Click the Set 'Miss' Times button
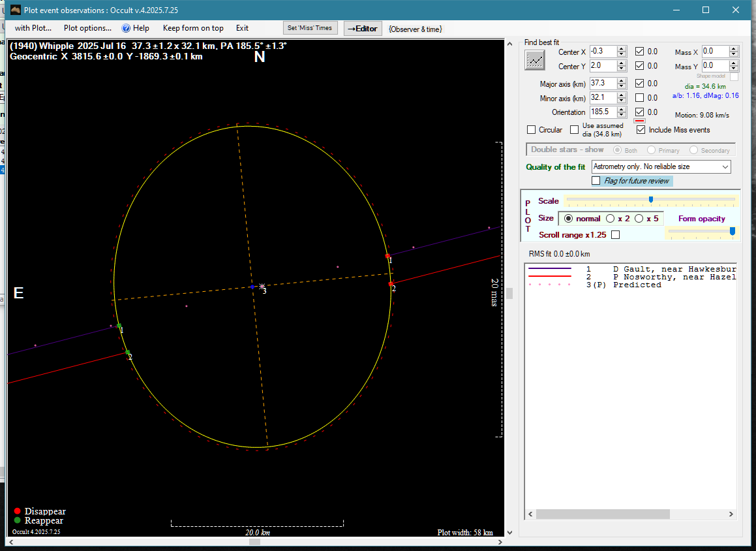756x551 pixels. coord(310,28)
